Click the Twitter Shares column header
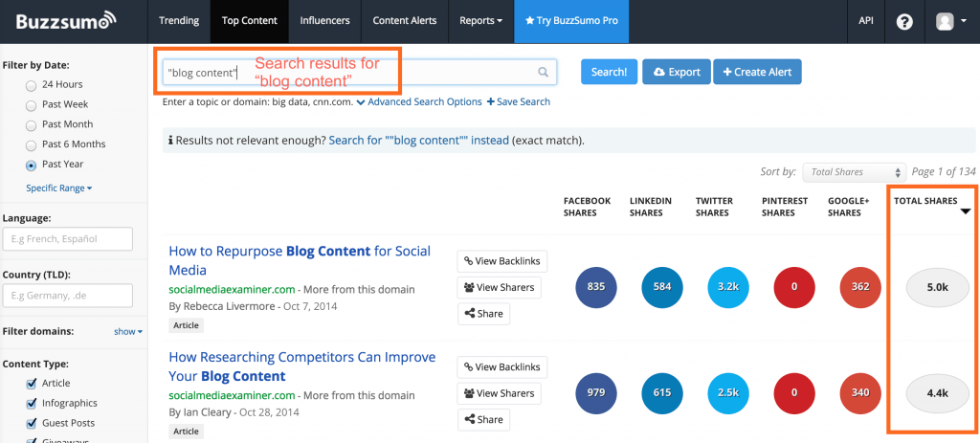Image resolution: width=980 pixels, height=443 pixels. pos(714,207)
